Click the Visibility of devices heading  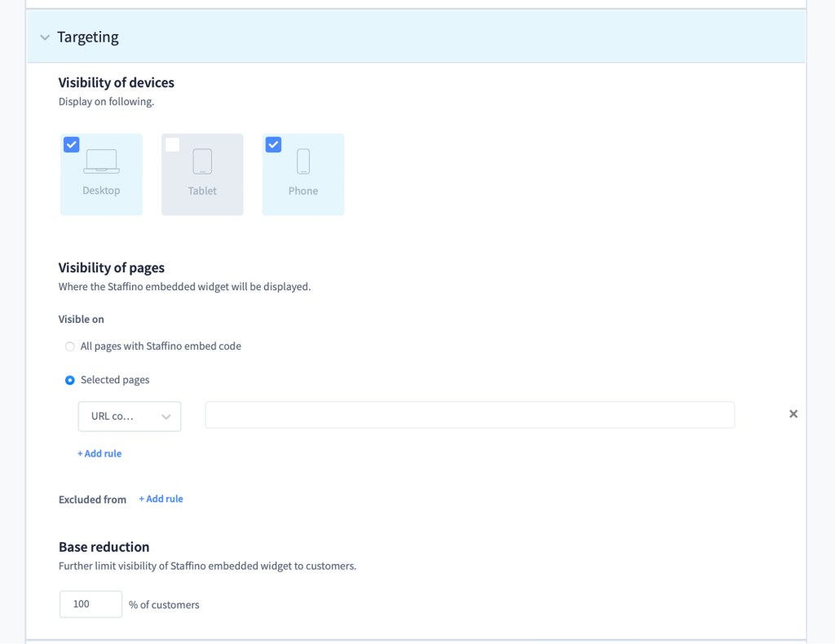[x=116, y=82]
